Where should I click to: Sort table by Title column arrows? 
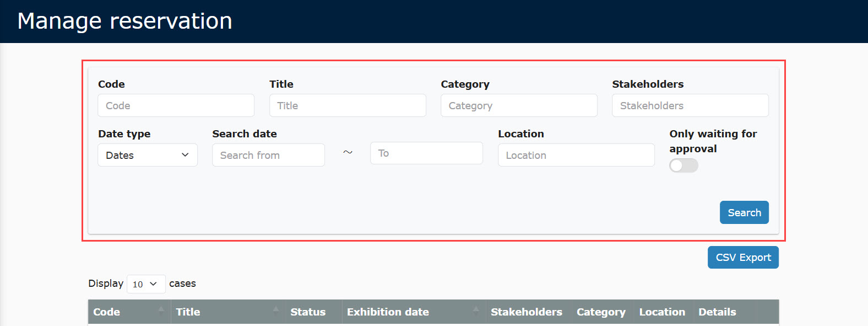pos(275,311)
